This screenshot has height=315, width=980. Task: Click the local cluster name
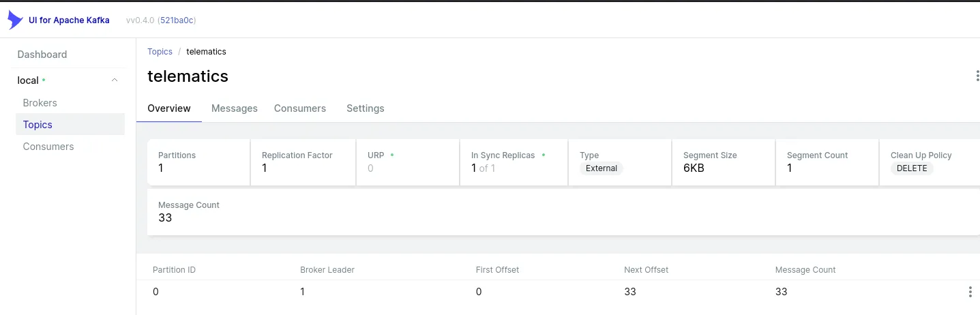click(x=28, y=80)
